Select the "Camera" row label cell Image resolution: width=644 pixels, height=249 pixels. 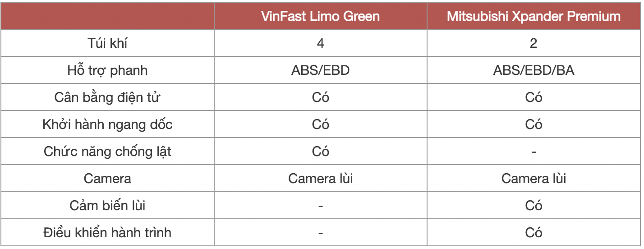click(107, 179)
